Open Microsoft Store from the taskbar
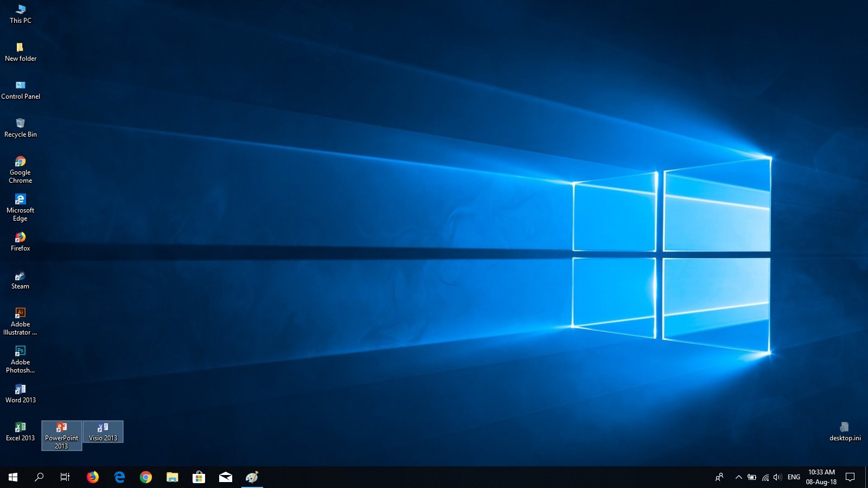This screenshot has height=488, width=868. [x=199, y=477]
